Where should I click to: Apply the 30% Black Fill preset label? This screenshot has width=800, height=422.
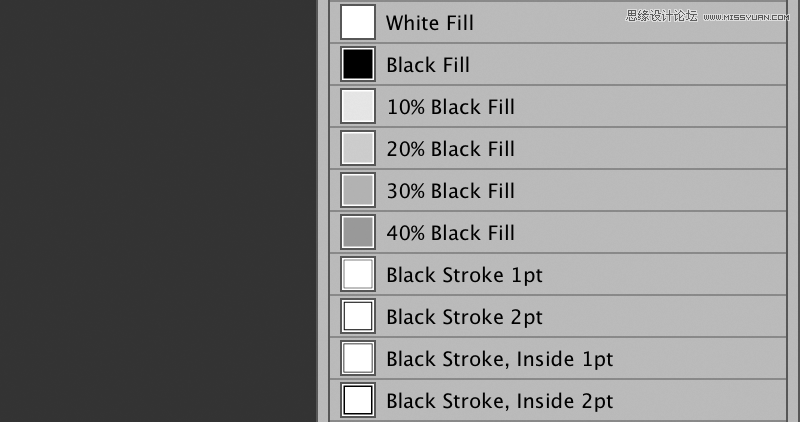coord(451,191)
